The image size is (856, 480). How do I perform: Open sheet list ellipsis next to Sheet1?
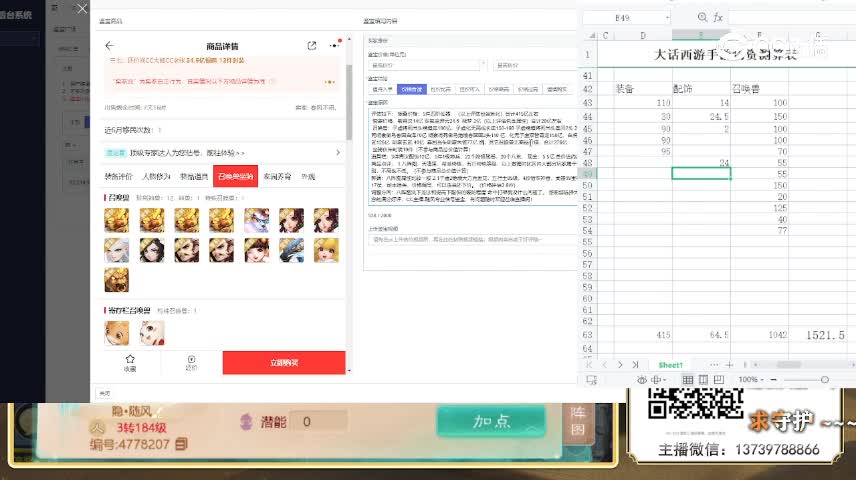pyautogui.click(x=714, y=365)
